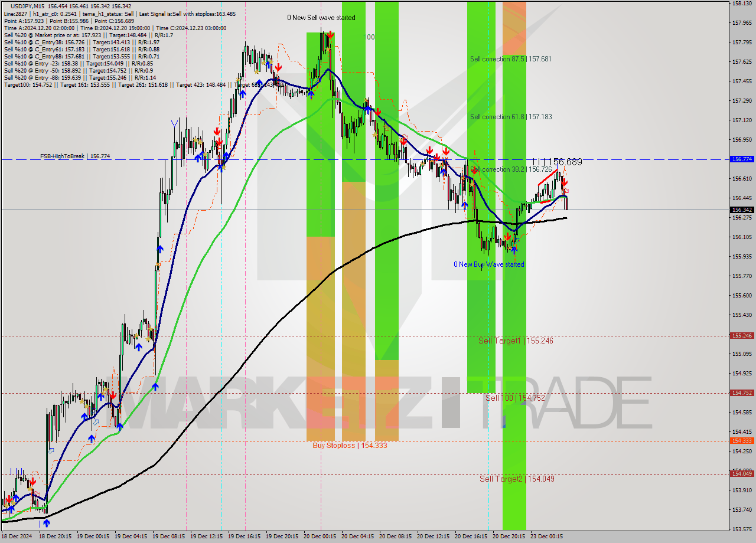Click the blue 156.774 price tag on axis
The width and height of the screenshot is (756, 543).
(742, 159)
